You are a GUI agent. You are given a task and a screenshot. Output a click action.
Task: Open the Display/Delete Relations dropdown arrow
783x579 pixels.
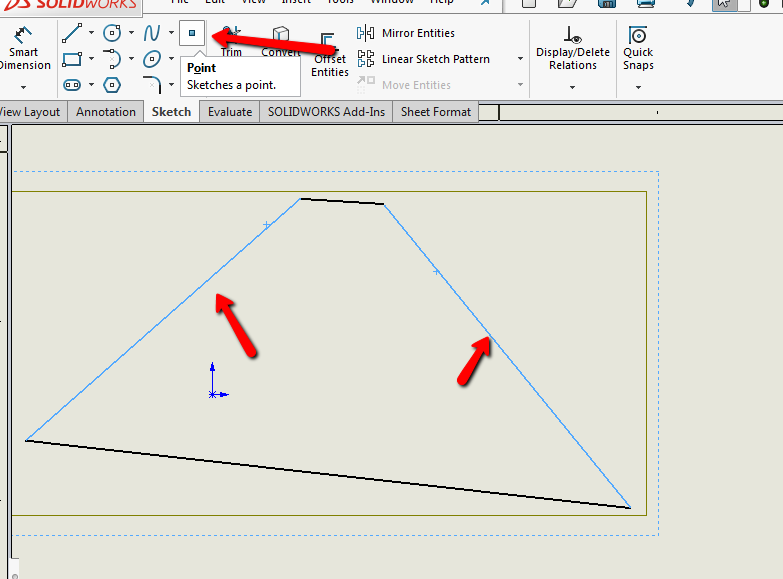click(x=572, y=87)
